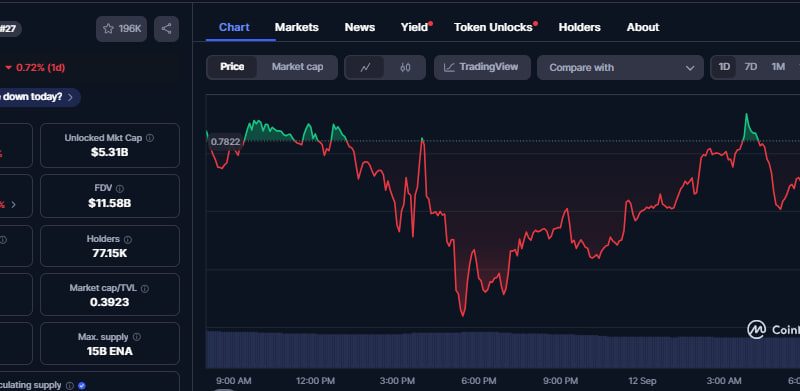The image size is (800, 391).
Task: Switch to candlestick chart icon
Action: click(405, 67)
